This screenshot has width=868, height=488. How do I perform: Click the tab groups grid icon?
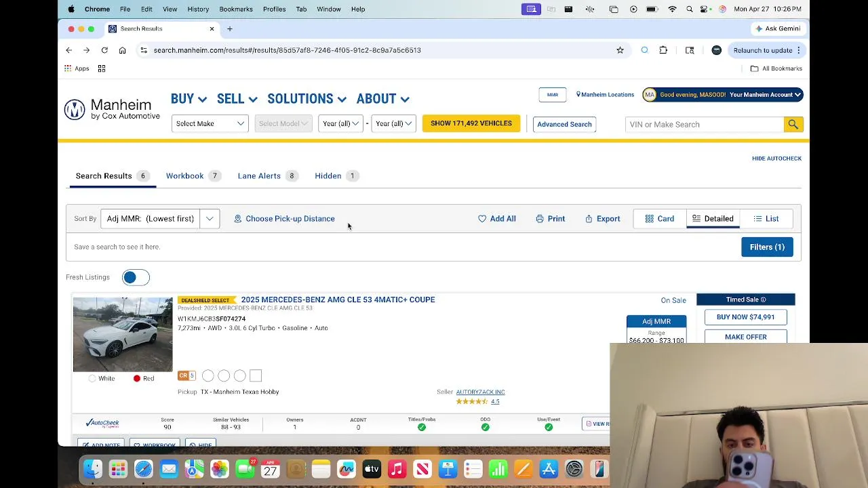(102, 68)
